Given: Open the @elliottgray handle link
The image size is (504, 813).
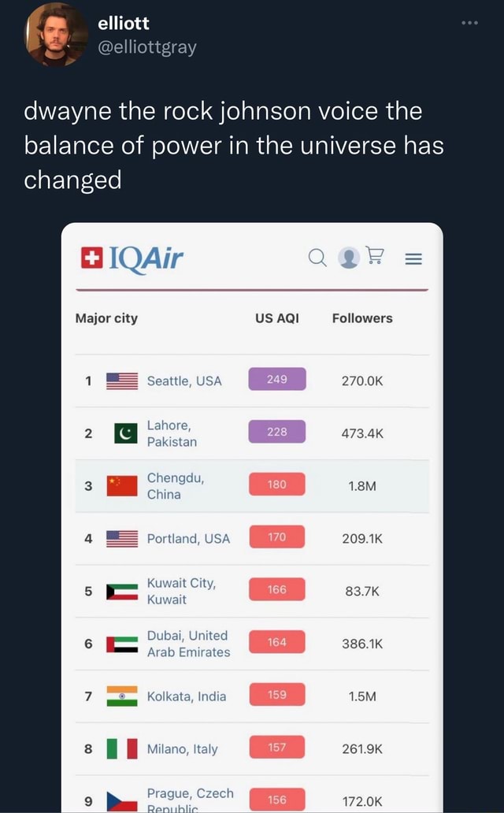Looking at the screenshot, I should (146, 47).
